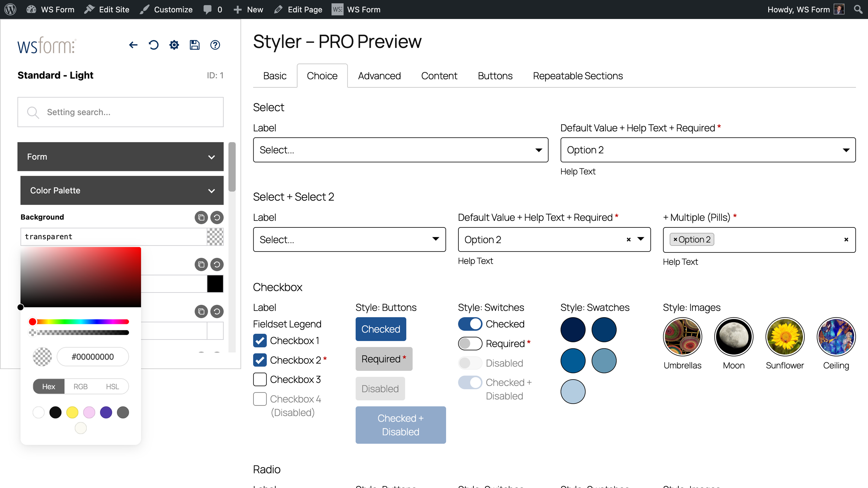The image size is (868, 488).
Task: Turn off the Checked switch
Action: pyautogui.click(x=470, y=324)
